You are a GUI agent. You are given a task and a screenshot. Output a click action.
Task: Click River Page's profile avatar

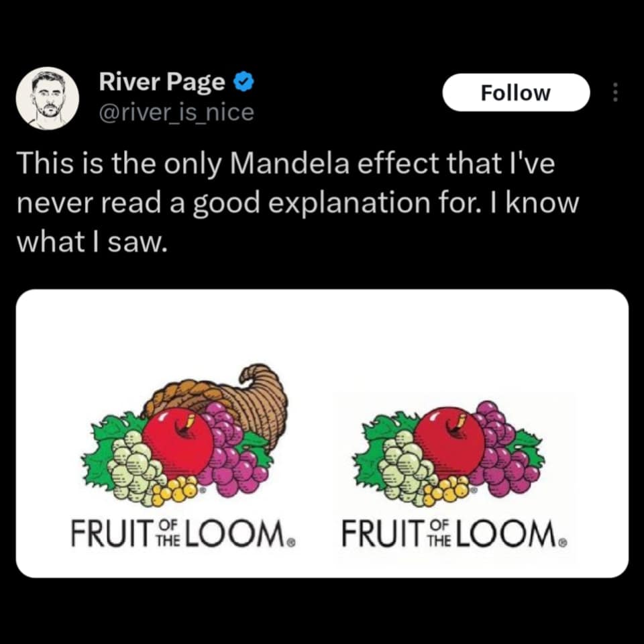pos(48,95)
